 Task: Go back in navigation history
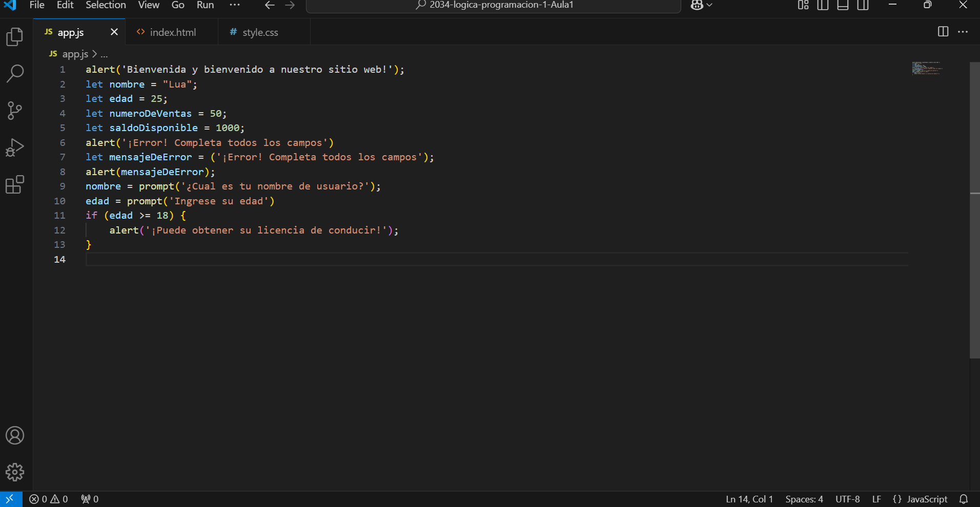(x=270, y=5)
